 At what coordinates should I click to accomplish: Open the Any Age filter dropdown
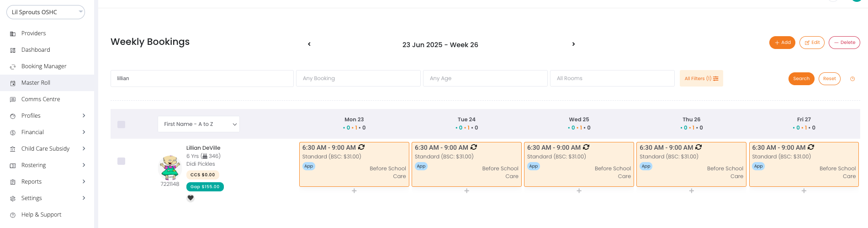[x=485, y=78]
